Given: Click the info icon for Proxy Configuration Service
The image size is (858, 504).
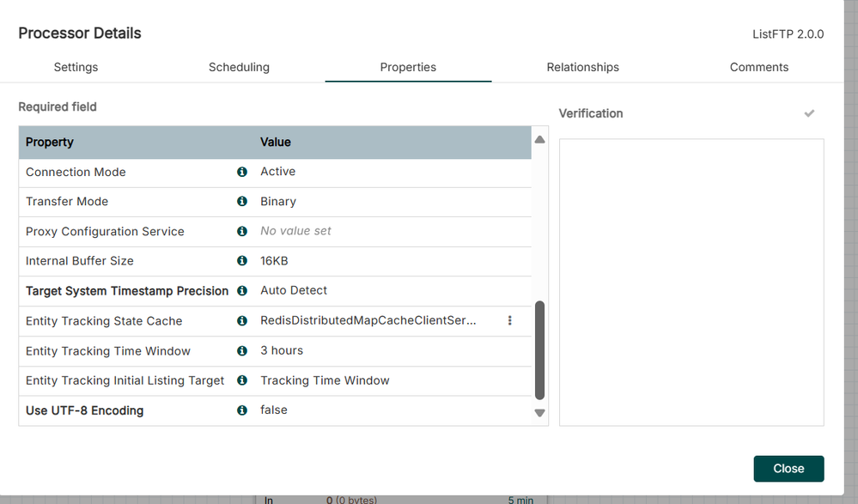Looking at the screenshot, I should click(x=241, y=231).
